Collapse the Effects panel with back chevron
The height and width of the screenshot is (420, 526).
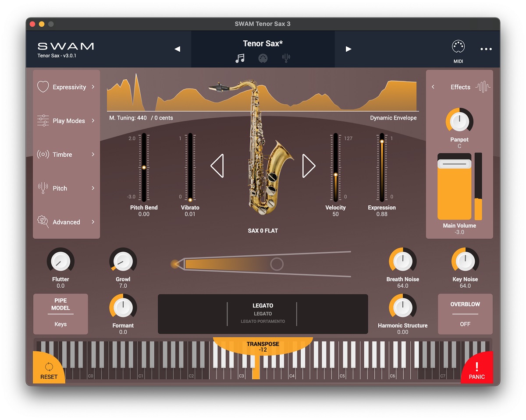point(433,87)
